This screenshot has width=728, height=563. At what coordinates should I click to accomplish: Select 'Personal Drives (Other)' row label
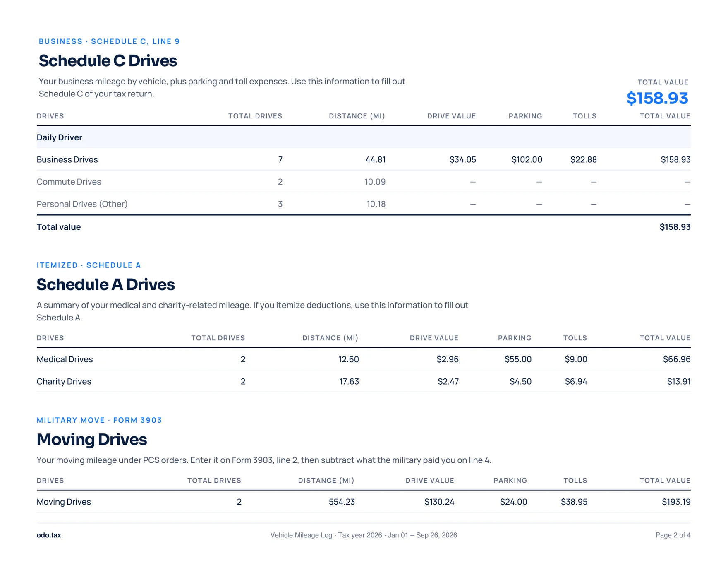tap(82, 204)
